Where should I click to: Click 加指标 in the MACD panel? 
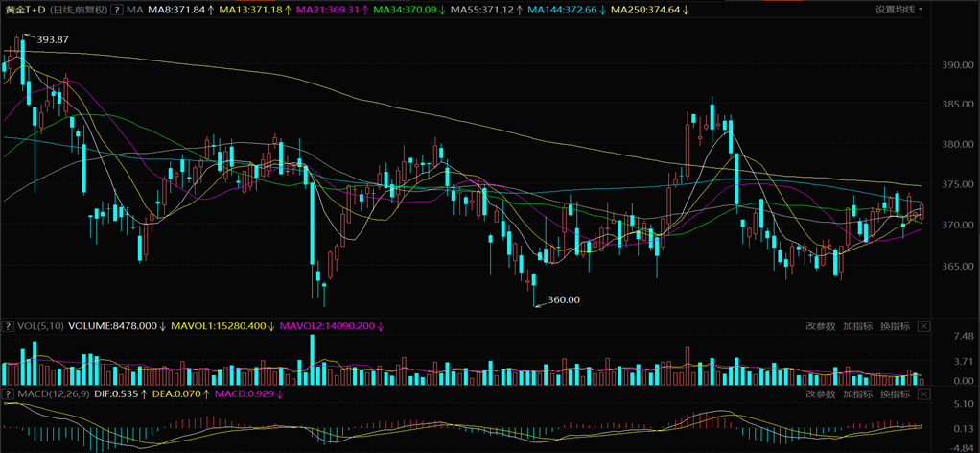tap(857, 393)
